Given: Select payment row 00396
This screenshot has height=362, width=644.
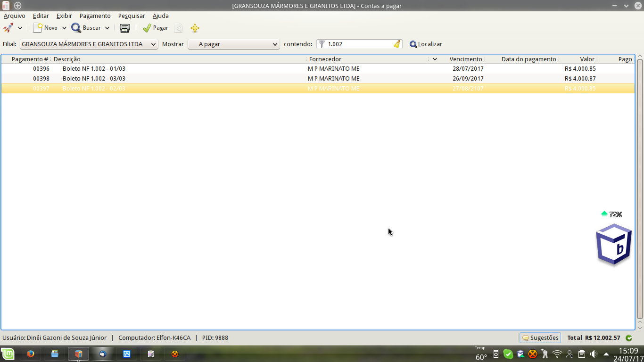Looking at the screenshot, I should 318,68.
